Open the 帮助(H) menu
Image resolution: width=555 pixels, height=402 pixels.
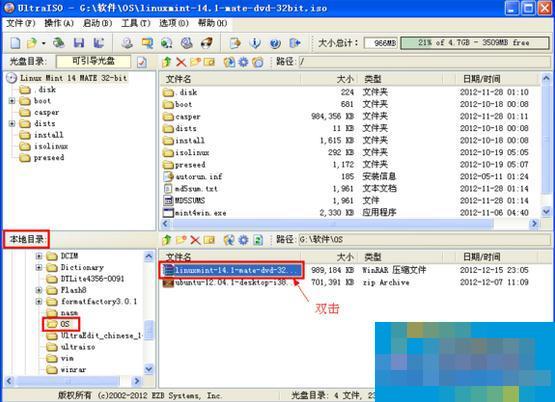tap(212, 23)
